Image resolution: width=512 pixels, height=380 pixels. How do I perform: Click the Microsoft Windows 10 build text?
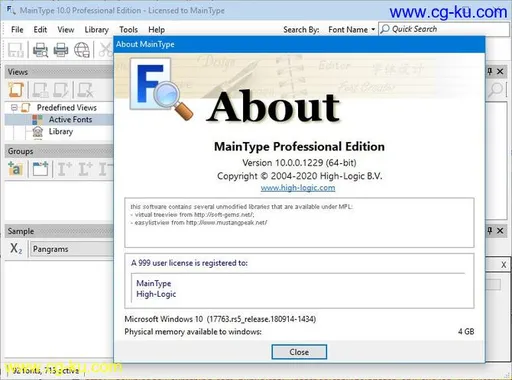220,319
